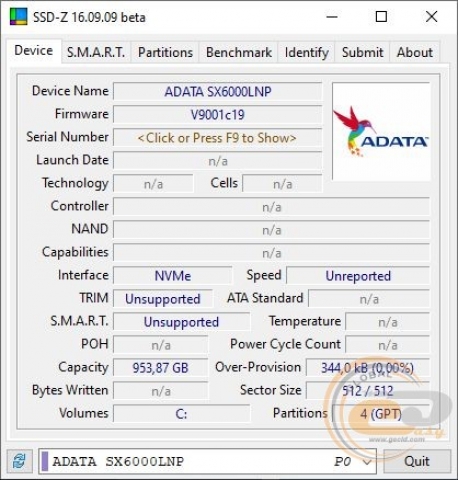Switch to the Partitions tab

pyautogui.click(x=165, y=52)
